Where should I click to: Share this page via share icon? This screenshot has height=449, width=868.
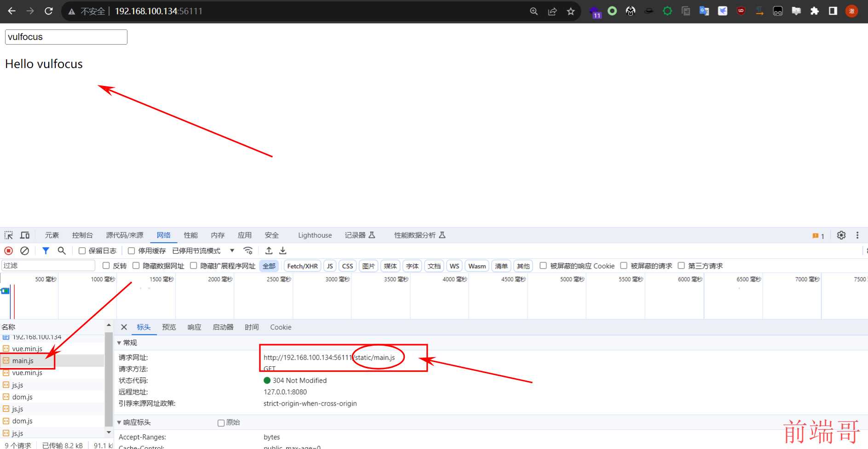(x=552, y=11)
